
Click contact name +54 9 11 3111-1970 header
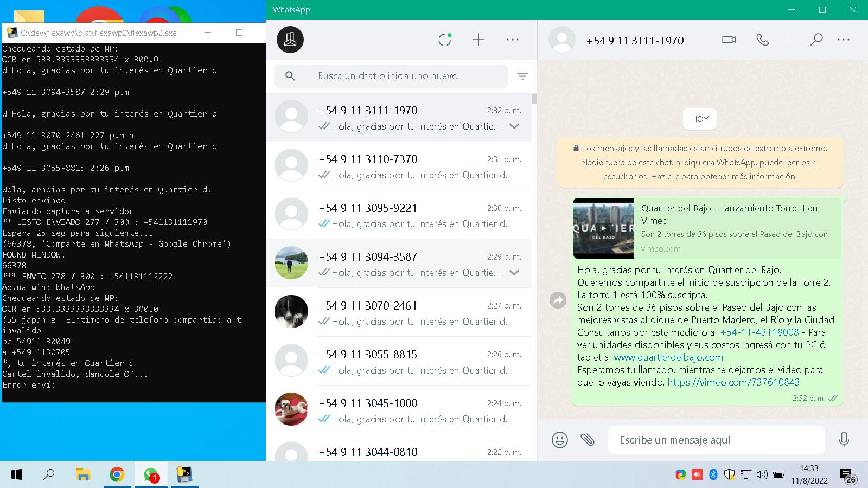coord(635,41)
